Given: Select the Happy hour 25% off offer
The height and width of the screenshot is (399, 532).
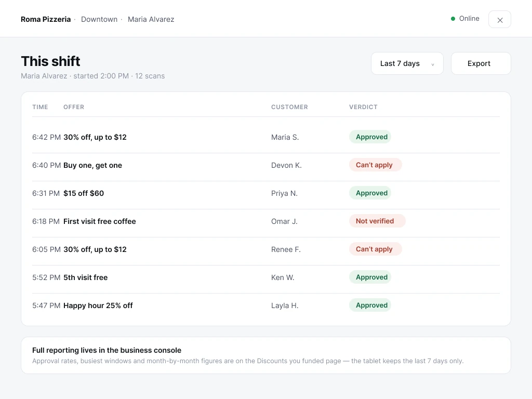Looking at the screenshot, I should 98,305.
